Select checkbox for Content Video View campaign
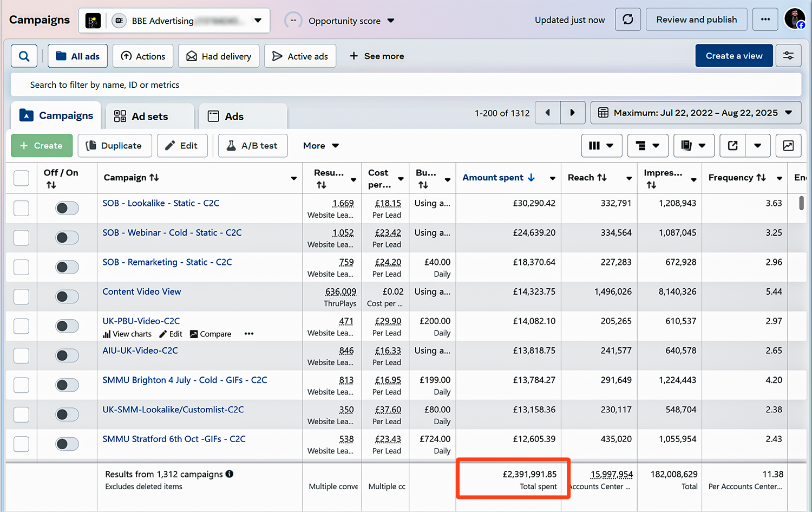This screenshot has width=812, height=512. click(x=21, y=296)
